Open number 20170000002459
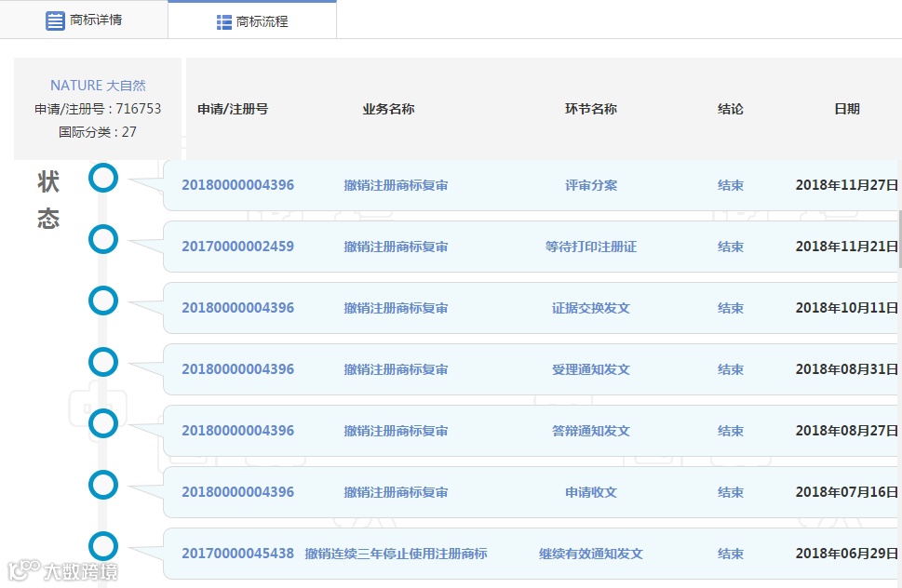The width and height of the screenshot is (902, 588). [x=237, y=247]
